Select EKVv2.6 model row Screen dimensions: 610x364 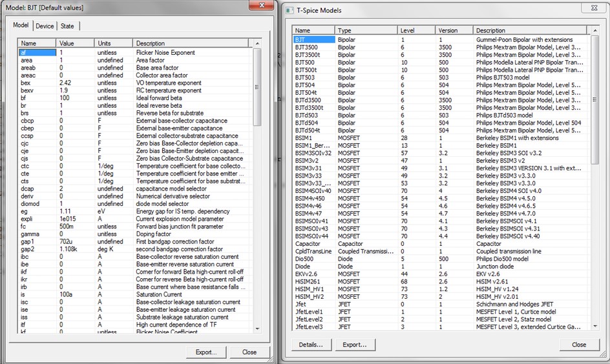pos(441,274)
